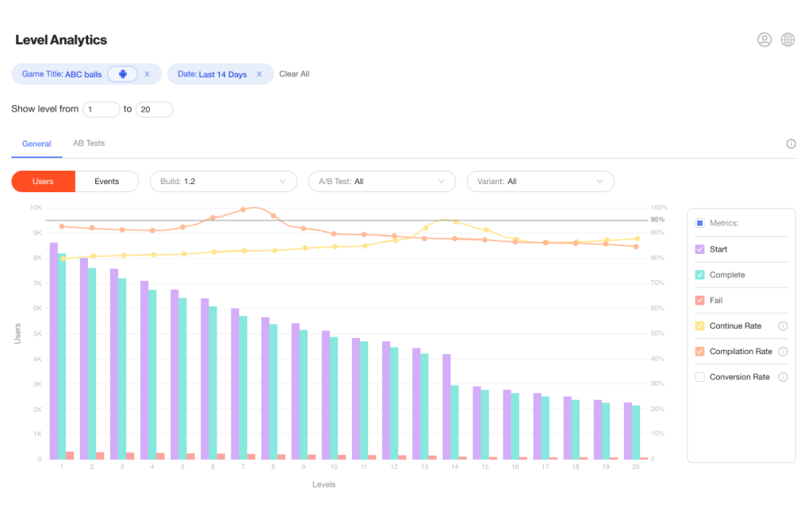Click the globe language icon
812x508 pixels.
pos(787,40)
